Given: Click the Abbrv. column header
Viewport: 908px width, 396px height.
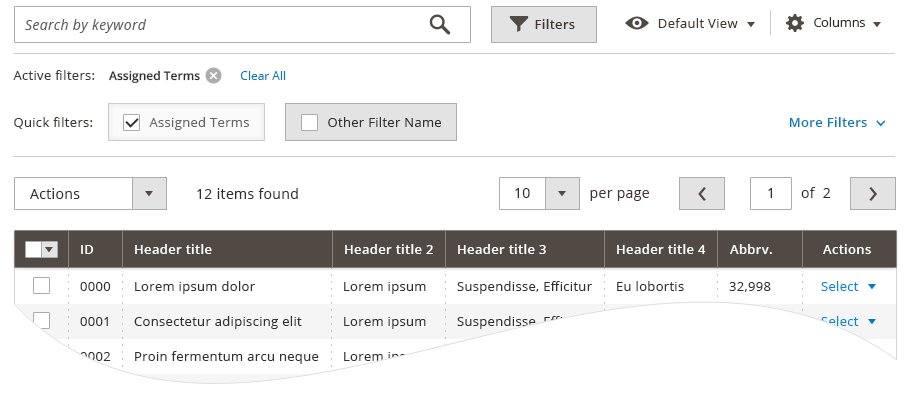Looking at the screenshot, I should (750, 250).
